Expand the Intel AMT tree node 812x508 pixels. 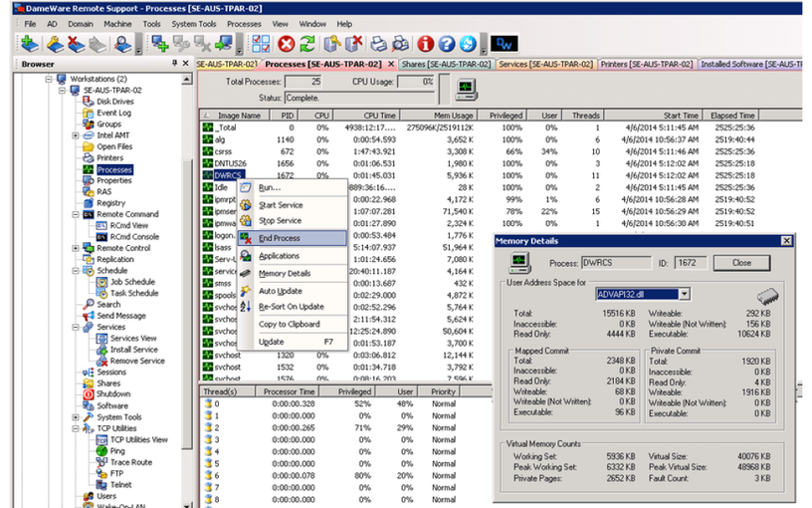(76, 135)
